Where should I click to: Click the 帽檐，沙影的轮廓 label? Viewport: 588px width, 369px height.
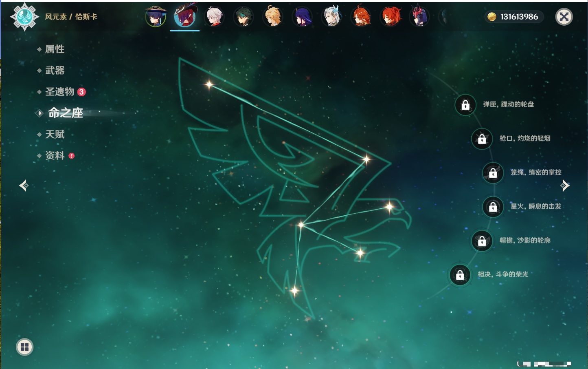point(525,240)
